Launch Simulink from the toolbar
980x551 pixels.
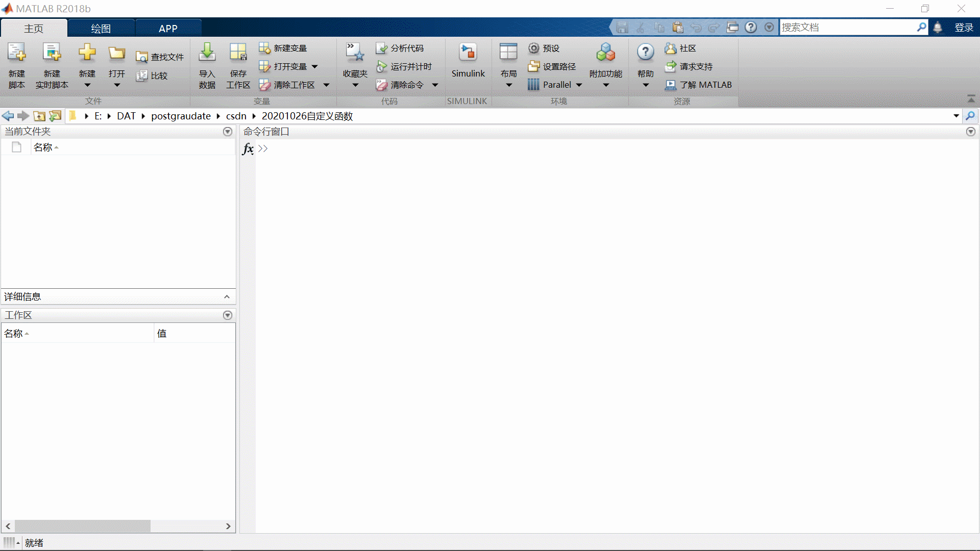click(468, 53)
